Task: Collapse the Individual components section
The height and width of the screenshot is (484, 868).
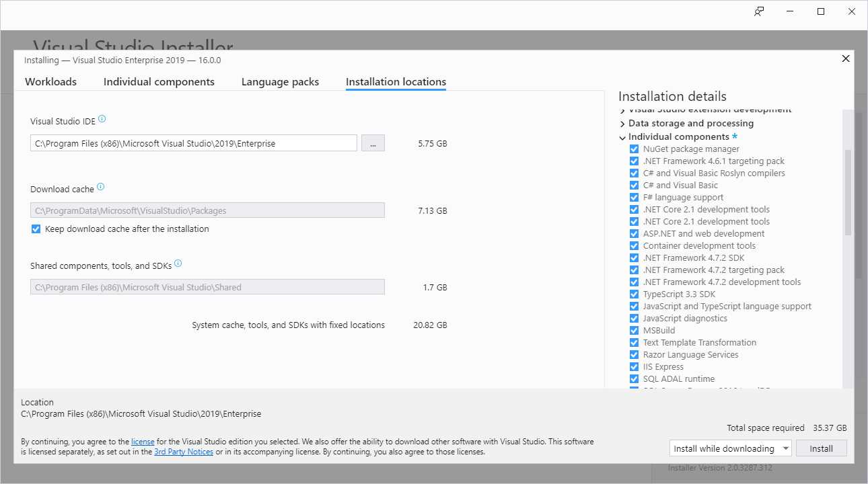Action: coord(622,136)
